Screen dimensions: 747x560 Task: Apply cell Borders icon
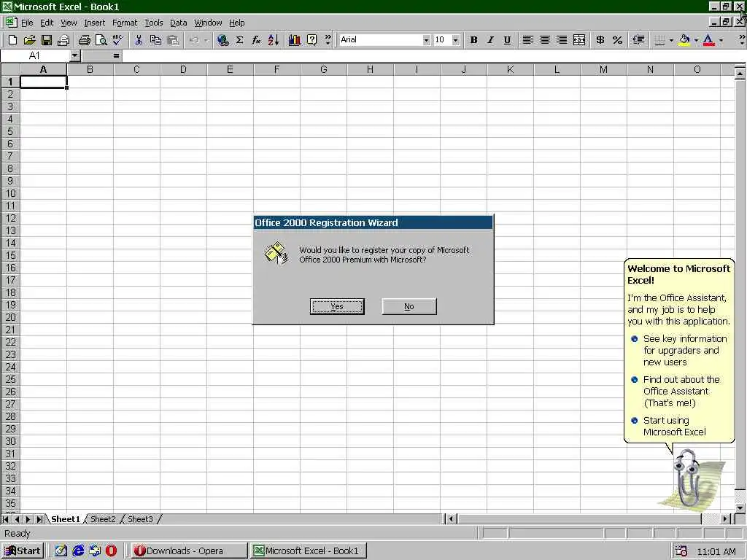(x=659, y=40)
